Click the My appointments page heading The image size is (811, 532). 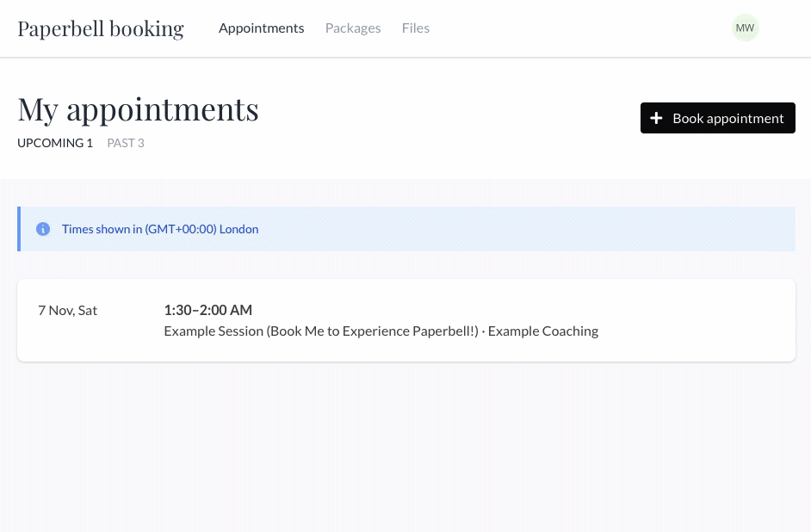coord(138,108)
